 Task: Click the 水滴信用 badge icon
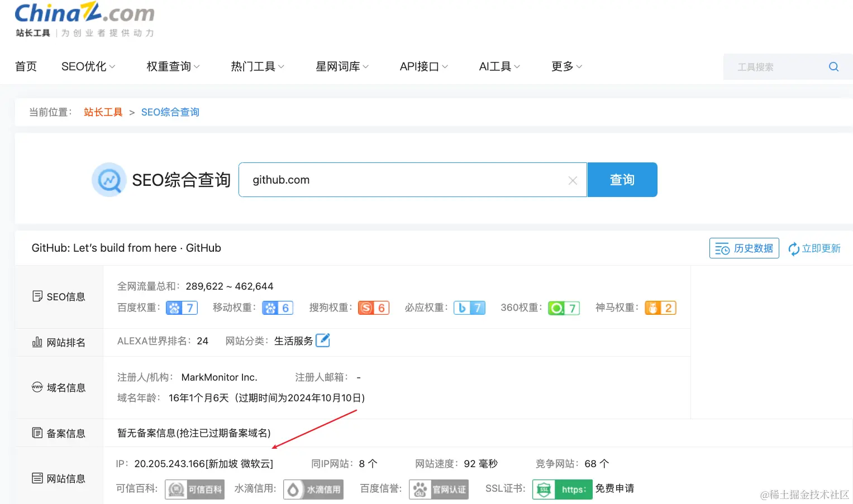point(313,489)
